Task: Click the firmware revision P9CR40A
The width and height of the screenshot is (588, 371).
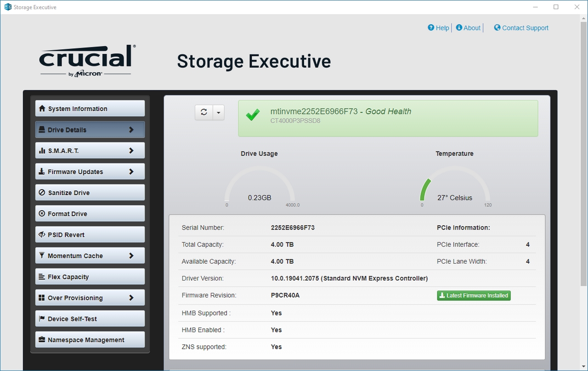Action: click(285, 295)
